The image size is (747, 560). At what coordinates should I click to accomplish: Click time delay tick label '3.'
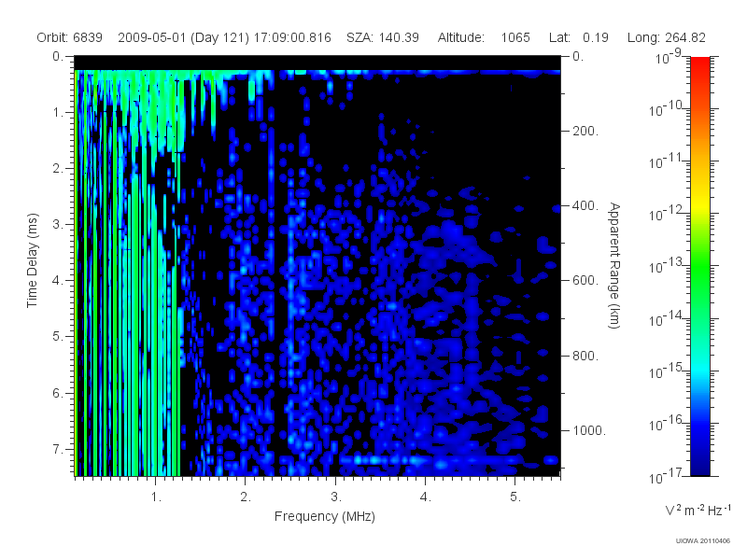(58, 224)
